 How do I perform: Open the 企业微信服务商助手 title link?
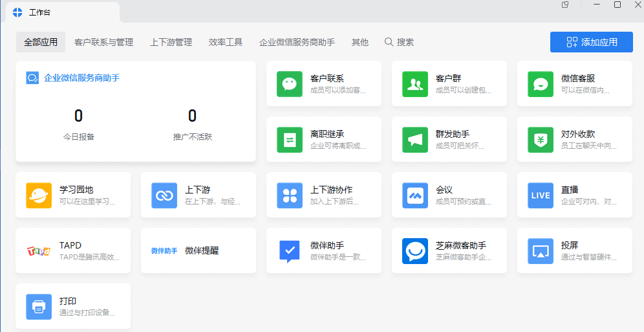click(x=81, y=78)
